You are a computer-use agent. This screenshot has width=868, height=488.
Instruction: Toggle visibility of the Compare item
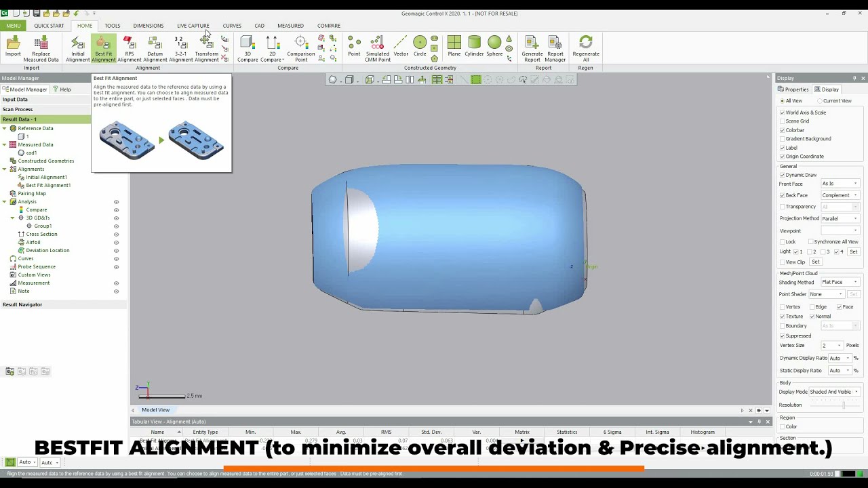[116, 210]
